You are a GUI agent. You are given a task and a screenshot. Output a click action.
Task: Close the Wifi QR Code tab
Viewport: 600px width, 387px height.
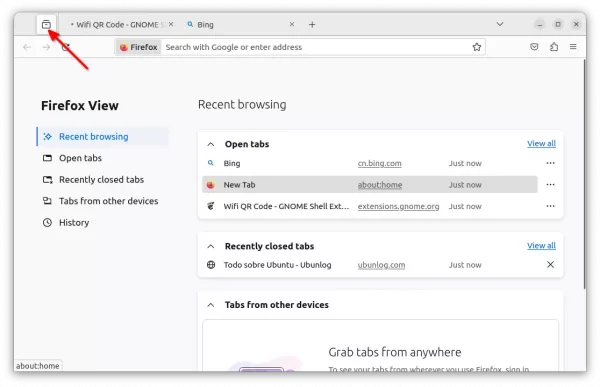[x=171, y=24]
